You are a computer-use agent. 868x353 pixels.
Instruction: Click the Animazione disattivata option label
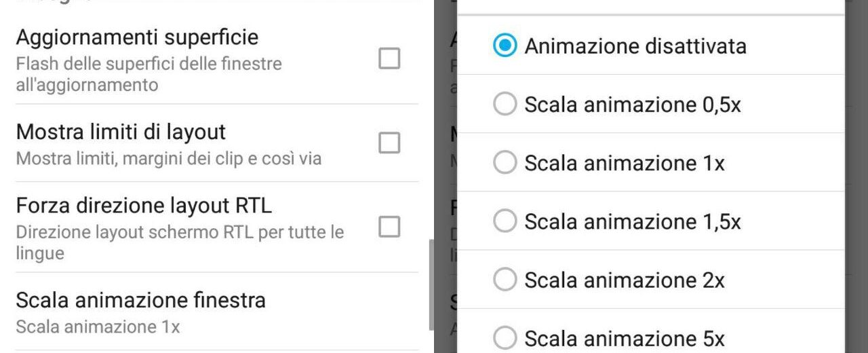635,46
